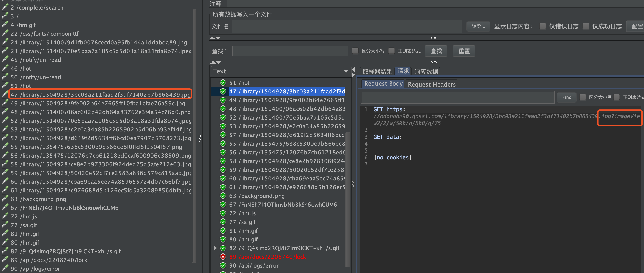Switch to the 响应数据 tab
This screenshot has width=644, height=273.
pos(426,72)
